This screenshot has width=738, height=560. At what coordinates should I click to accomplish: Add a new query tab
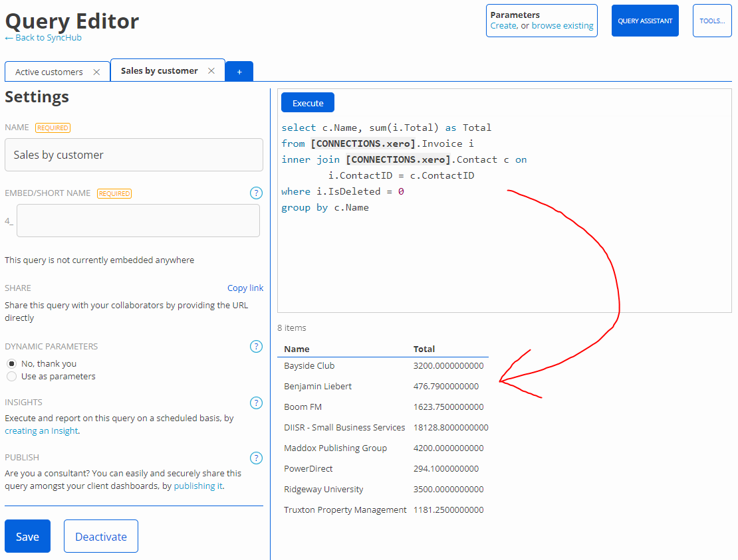[239, 72]
